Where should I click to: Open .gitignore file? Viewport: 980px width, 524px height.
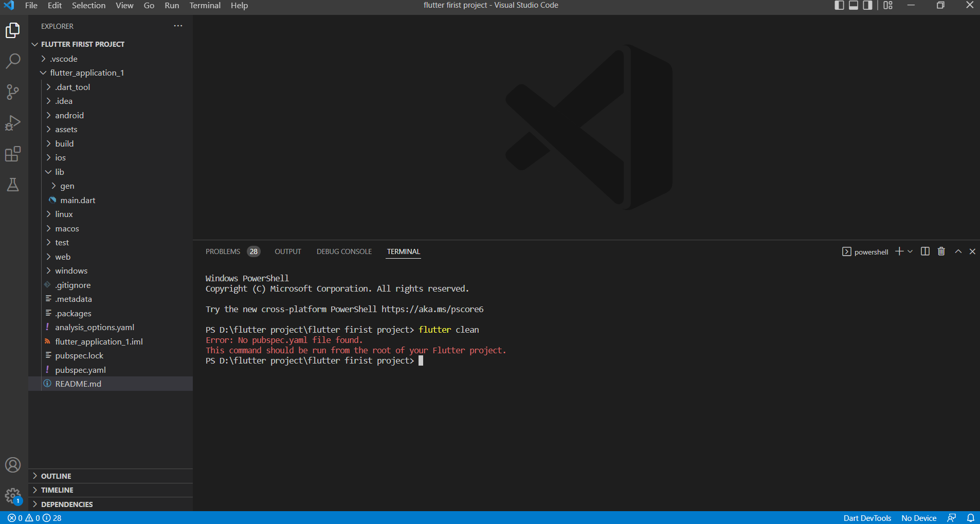[111, 285]
